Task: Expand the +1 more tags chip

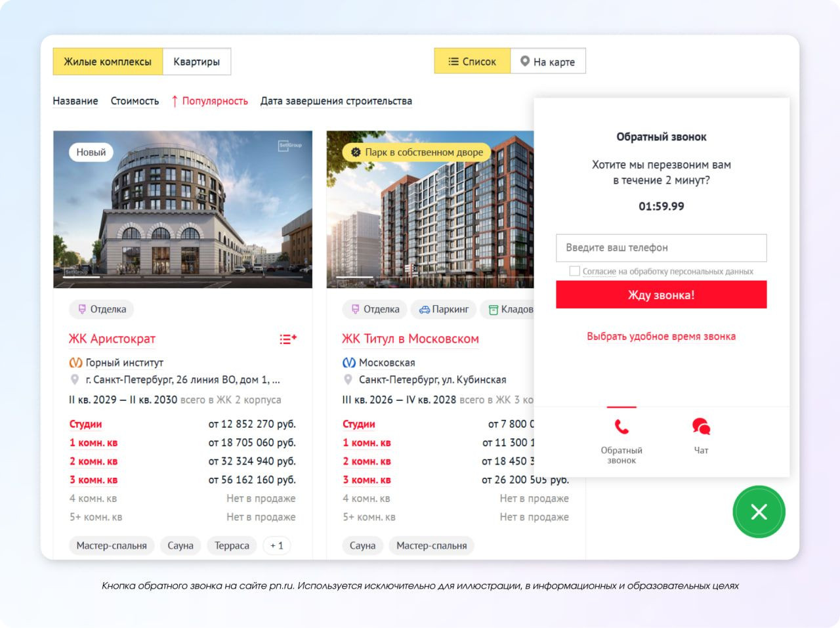Action: pos(277,545)
